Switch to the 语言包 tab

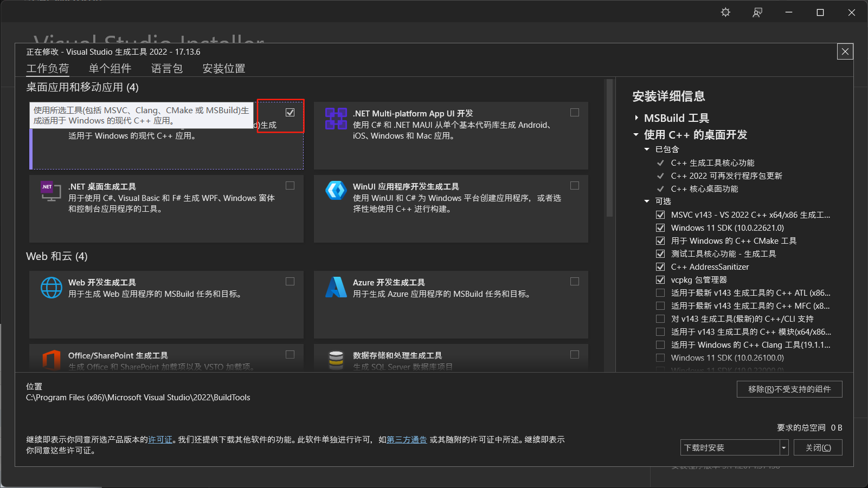pos(166,68)
